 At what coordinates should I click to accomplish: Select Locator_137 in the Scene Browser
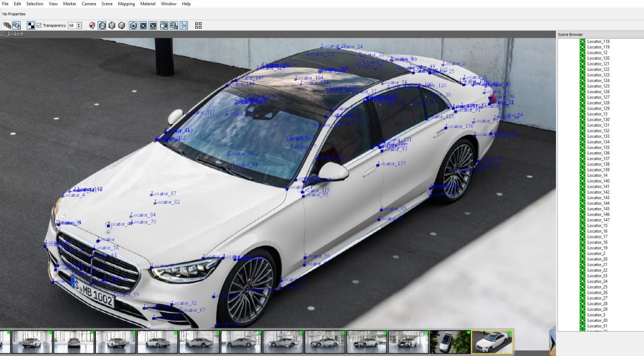coord(598,158)
